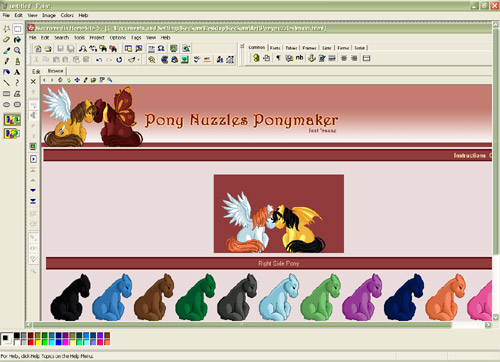
Task: Choose the opaque selection option in Paint
Action: 12,120
